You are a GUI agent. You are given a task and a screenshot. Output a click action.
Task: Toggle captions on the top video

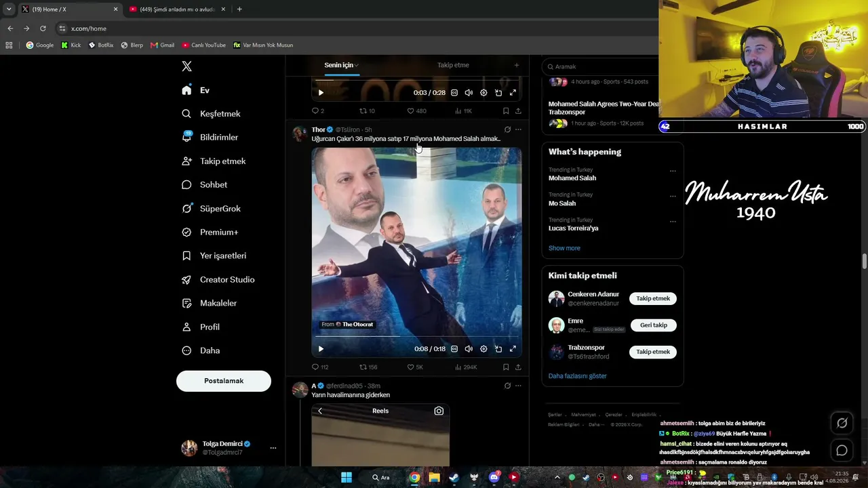click(454, 93)
